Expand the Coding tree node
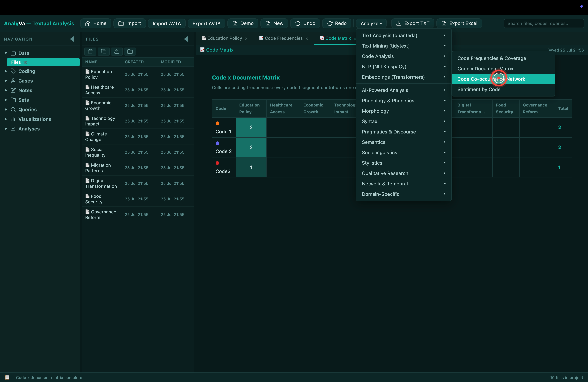This screenshot has width=588, height=382. [x=6, y=71]
